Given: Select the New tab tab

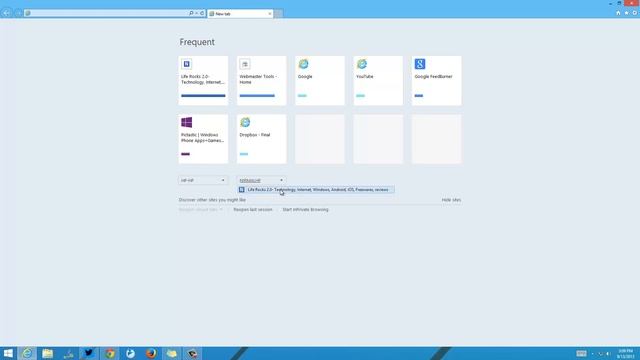Looking at the screenshot, I should coord(240,13).
